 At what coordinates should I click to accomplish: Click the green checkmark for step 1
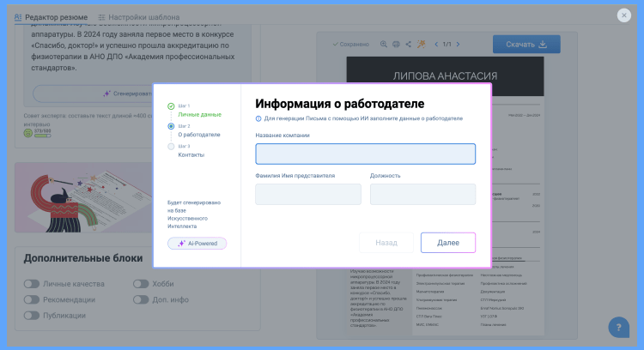[x=171, y=106]
